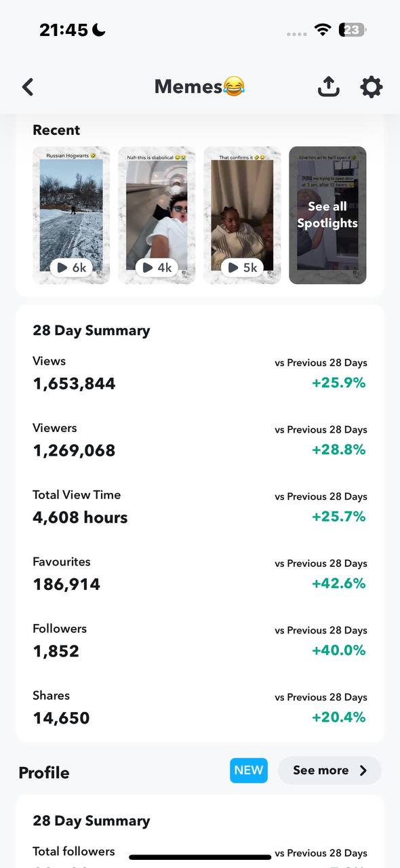Screen dimensions: 400x868
Task: Tap the back arrow icon
Action: [x=28, y=87]
